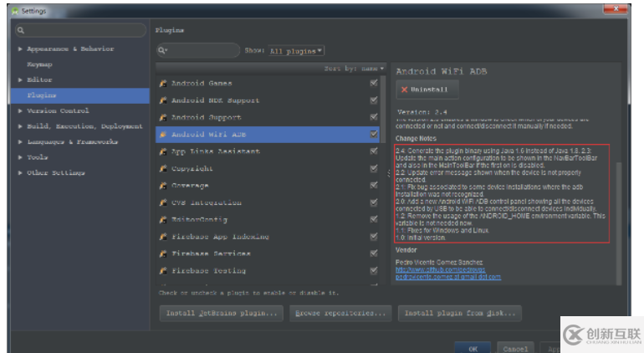Close the Settings dialog window

point(616,9)
